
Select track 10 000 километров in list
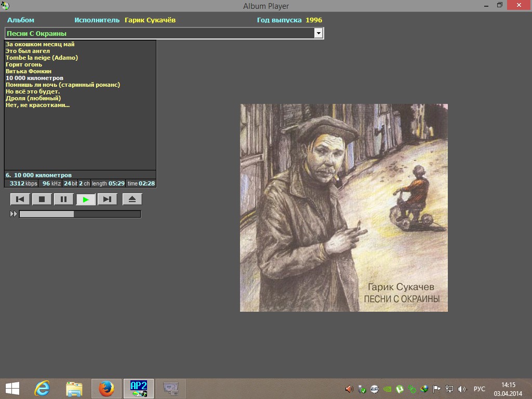tap(35, 78)
